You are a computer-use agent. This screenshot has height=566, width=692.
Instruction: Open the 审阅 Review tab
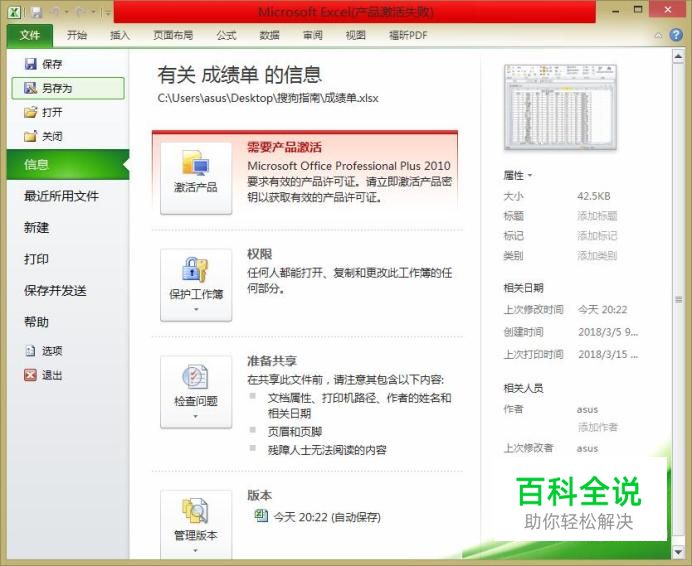[x=312, y=35]
